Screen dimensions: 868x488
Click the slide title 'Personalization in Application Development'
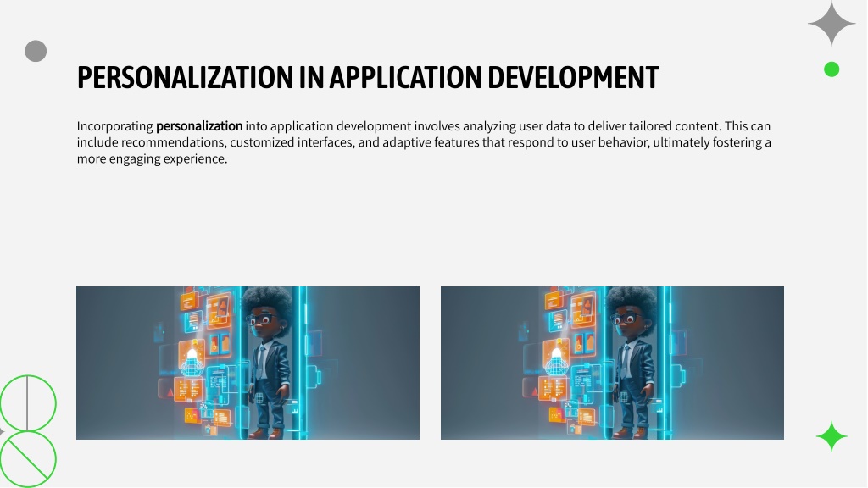tap(368, 77)
